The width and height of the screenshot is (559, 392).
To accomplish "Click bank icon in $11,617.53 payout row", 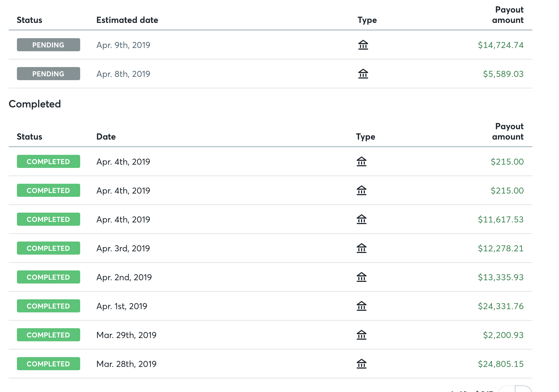I will (x=361, y=219).
